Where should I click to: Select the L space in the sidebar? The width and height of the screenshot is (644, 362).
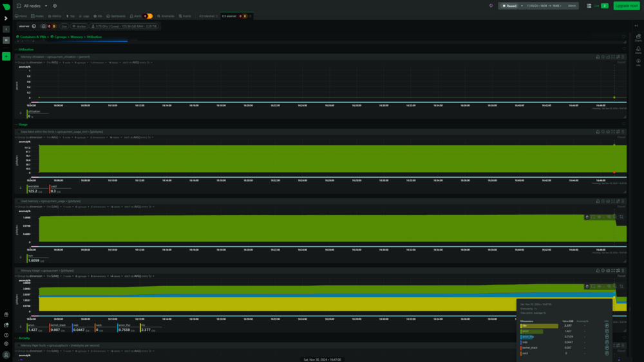tap(6, 29)
